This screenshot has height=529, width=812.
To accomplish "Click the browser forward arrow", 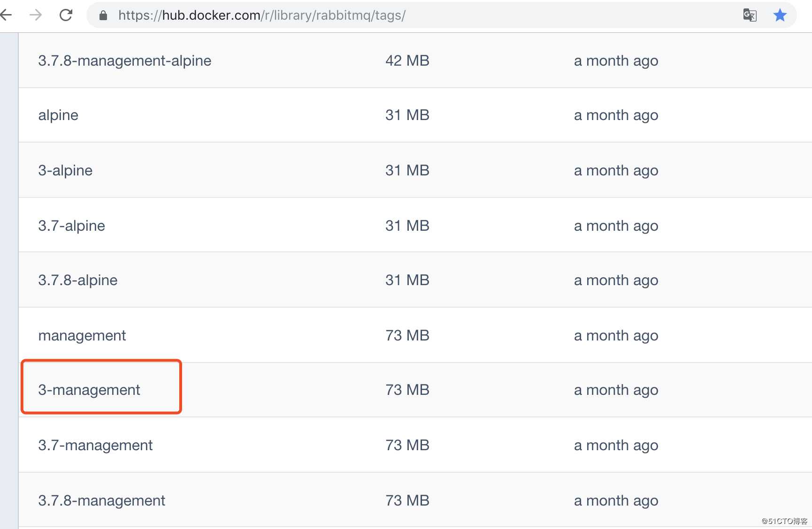I will coord(36,15).
